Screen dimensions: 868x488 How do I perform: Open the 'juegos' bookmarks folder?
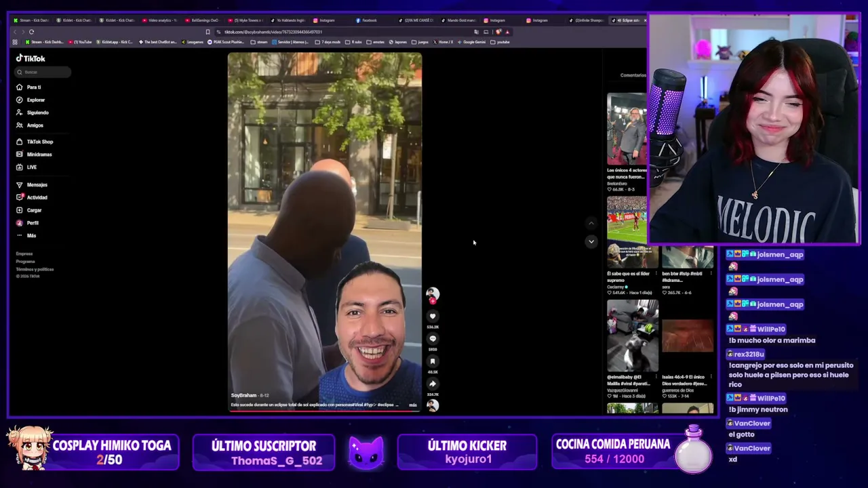coord(420,42)
